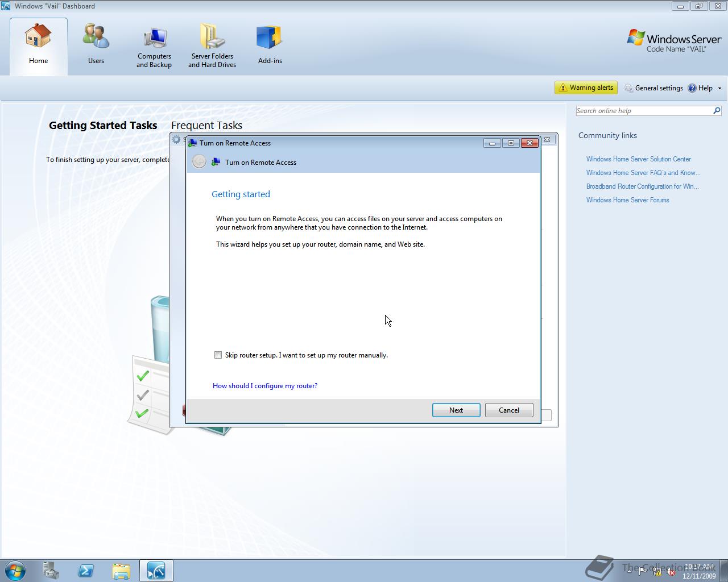Image resolution: width=728 pixels, height=582 pixels.
Task: View the Warning alerts
Action: tap(586, 88)
